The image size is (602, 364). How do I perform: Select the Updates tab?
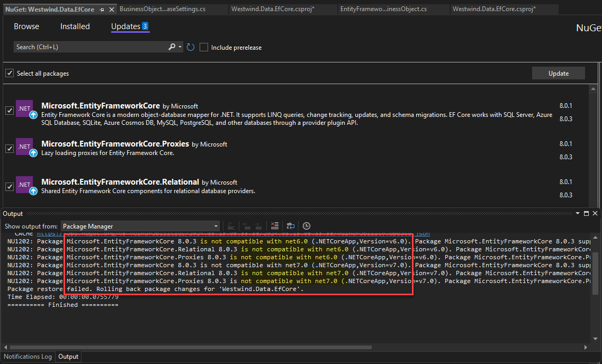[130, 26]
